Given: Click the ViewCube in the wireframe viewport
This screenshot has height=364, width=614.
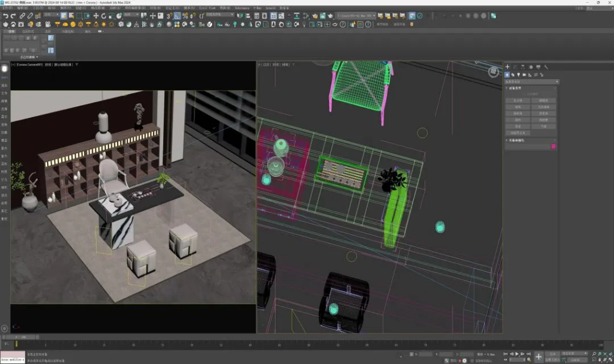Looking at the screenshot, I should coord(493,72).
